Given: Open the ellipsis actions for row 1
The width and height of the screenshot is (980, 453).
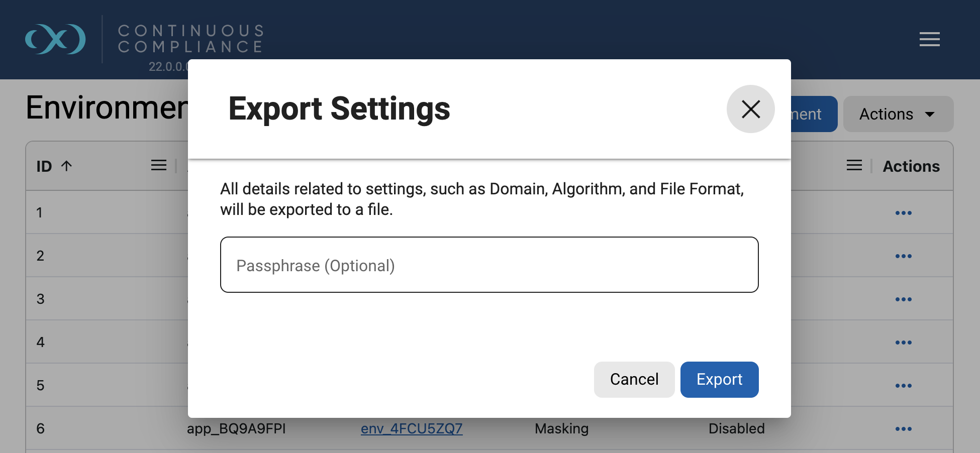Looking at the screenshot, I should pyautogui.click(x=903, y=212).
